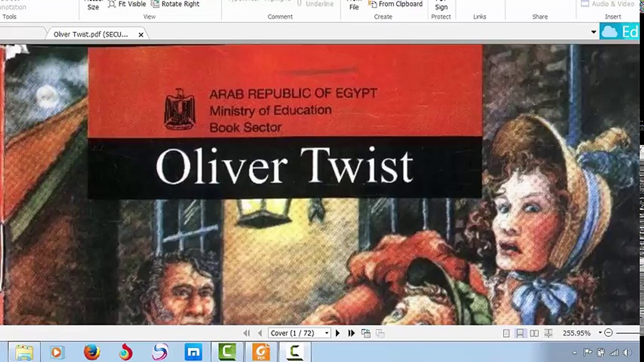Click the Rotate Right icon

click(x=155, y=4)
